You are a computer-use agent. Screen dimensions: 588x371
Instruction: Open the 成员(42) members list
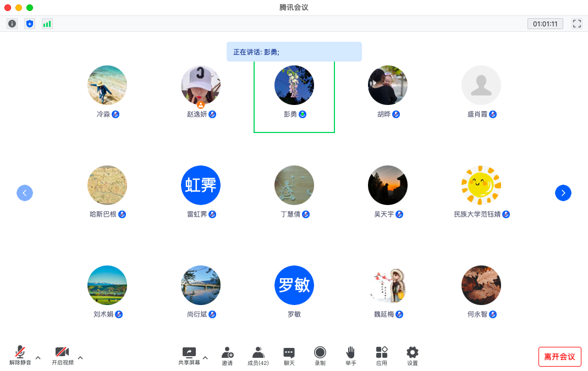[258, 356]
